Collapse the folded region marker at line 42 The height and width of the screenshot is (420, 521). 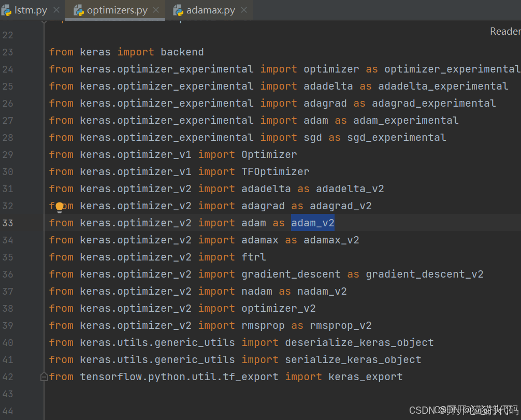[44, 376]
